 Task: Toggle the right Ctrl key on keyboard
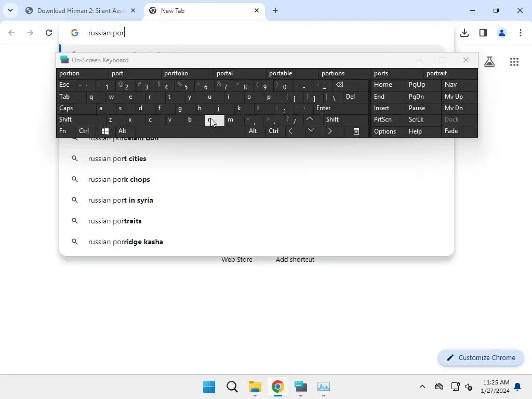point(274,131)
